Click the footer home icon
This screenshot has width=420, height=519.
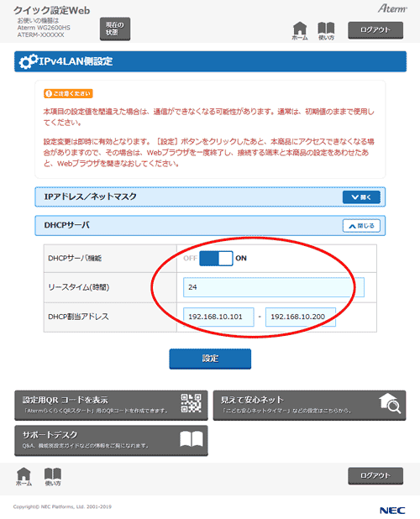pyautogui.click(x=24, y=476)
